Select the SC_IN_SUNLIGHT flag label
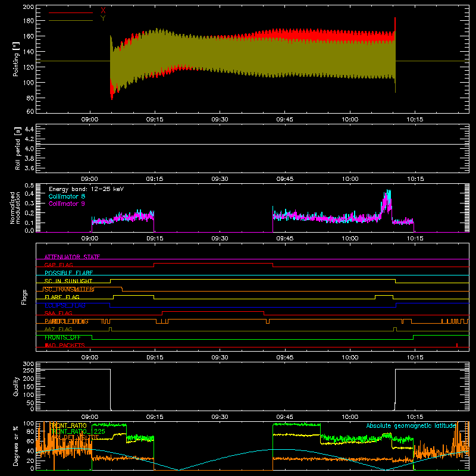 pos(68,281)
